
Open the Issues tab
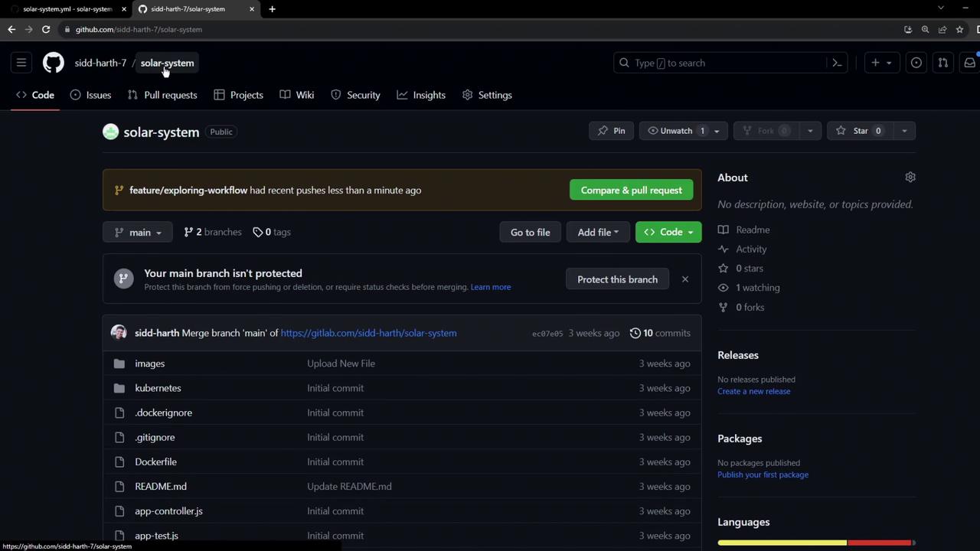tap(90, 95)
